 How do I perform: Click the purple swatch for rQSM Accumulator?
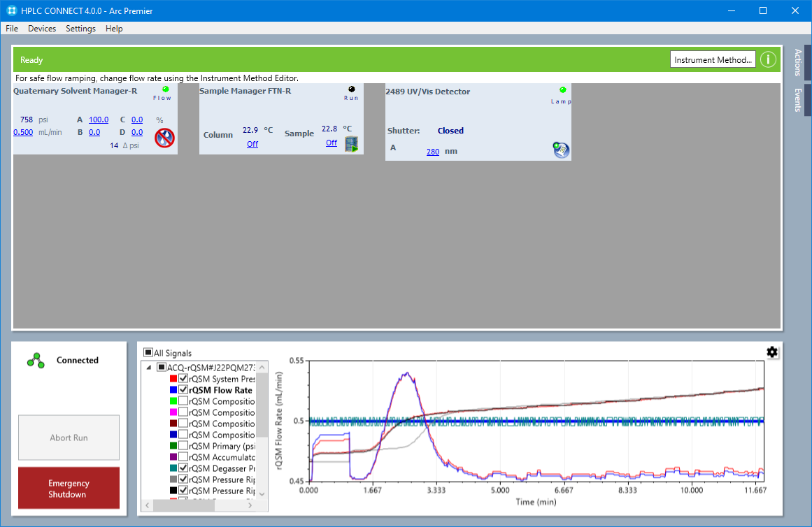pos(173,457)
